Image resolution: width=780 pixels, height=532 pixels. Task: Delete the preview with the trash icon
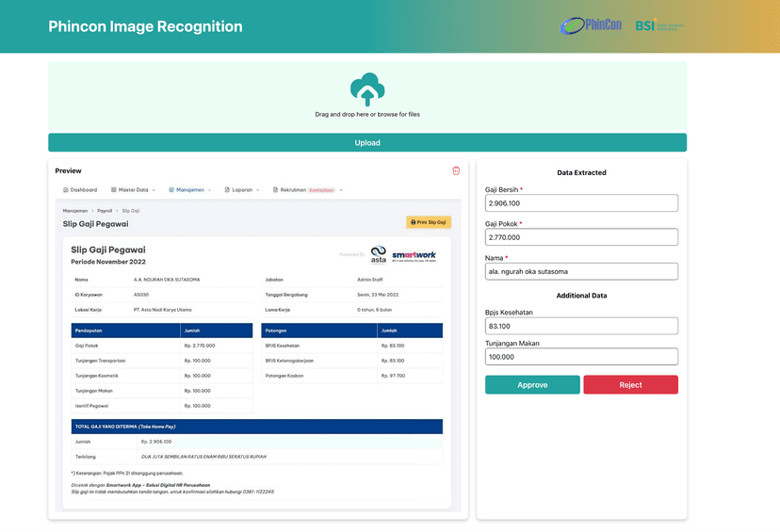tap(456, 170)
